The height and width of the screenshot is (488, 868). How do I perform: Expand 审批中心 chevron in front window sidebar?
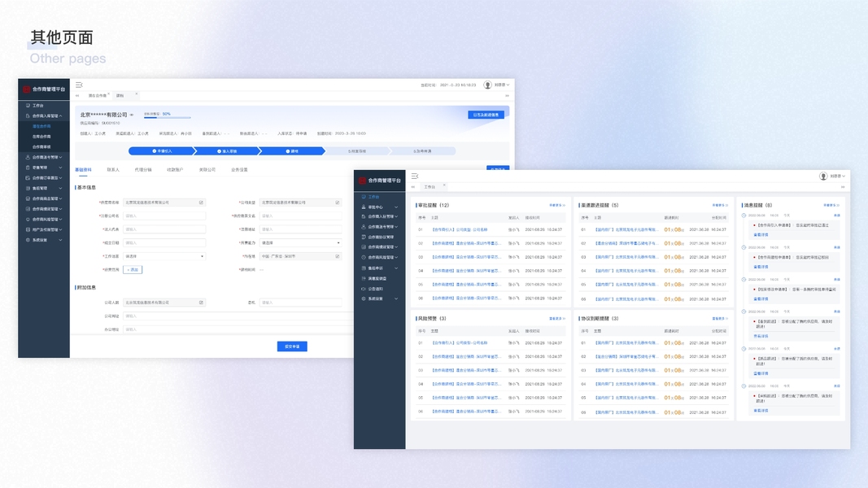[x=396, y=207]
